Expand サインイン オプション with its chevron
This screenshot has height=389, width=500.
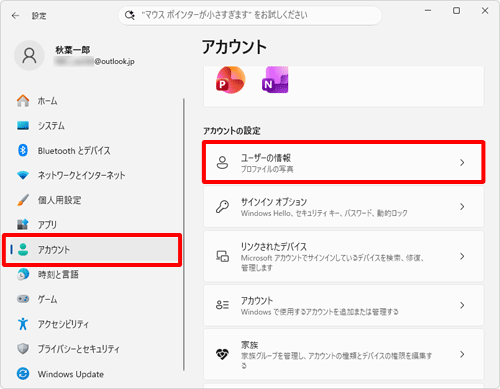[x=462, y=207]
